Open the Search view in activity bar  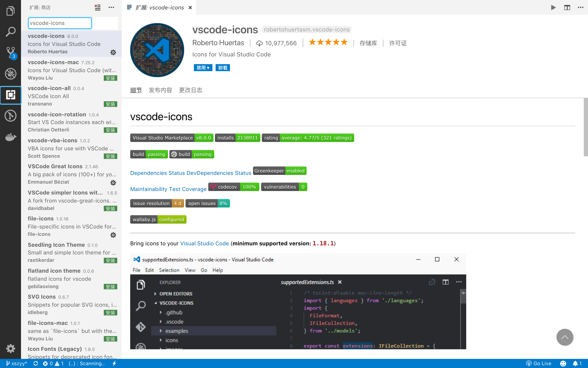pyautogui.click(x=10, y=32)
